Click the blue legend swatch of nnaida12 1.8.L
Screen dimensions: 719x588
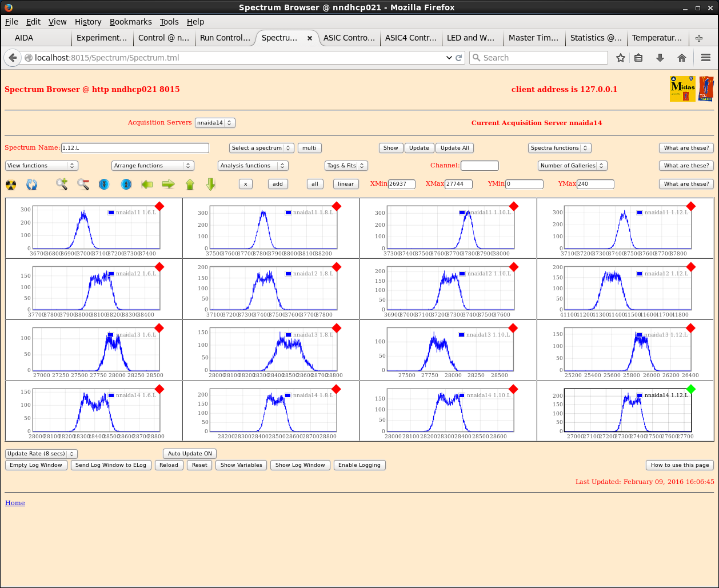[x=289, y=274]
